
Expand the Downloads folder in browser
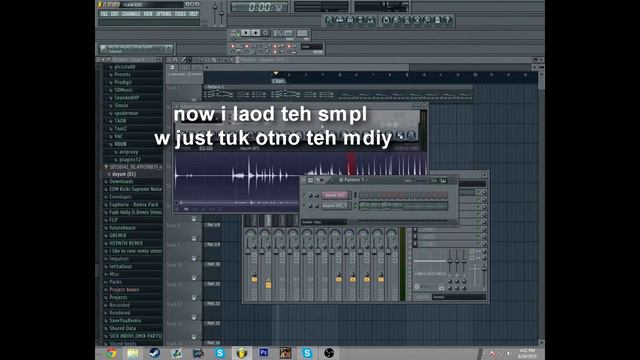106,182
